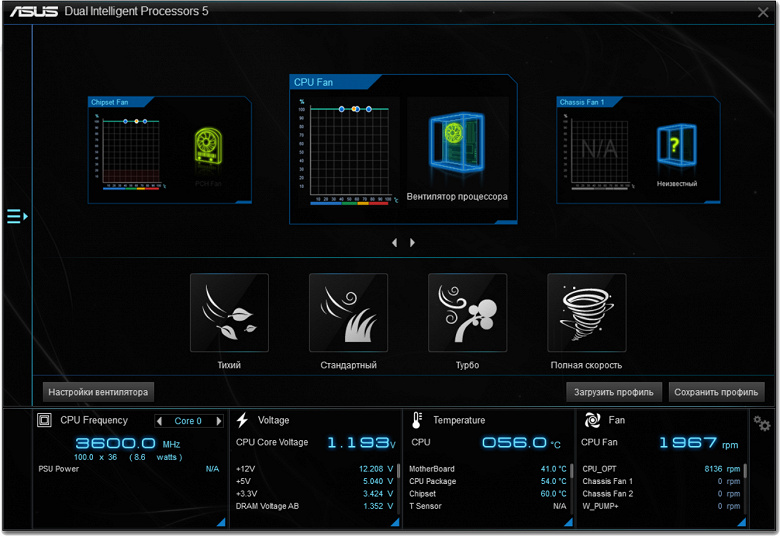Viewport: 780px width, 536px height.
Task: Select the Full speed (Полная скорость) tornado icon
Action: coord(586,313)
